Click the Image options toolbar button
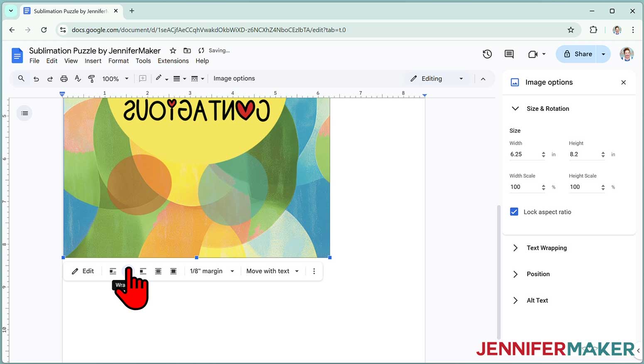The image size is (644, 364). 234,79
